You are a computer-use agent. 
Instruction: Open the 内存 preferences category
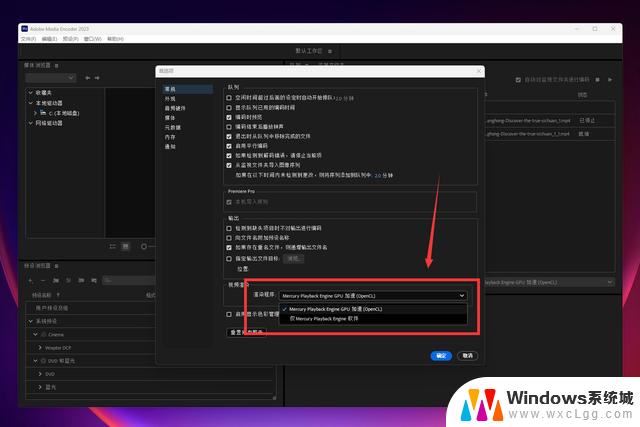coord(170,137)
